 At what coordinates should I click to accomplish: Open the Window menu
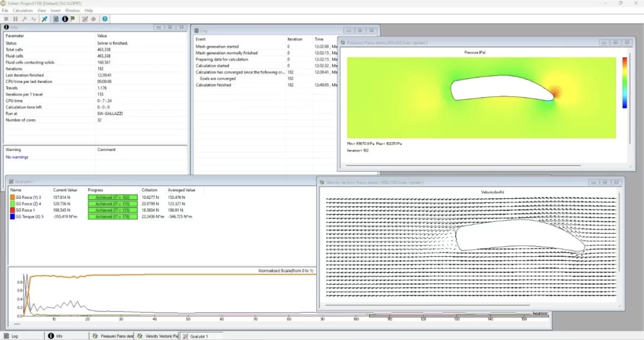[72, 11]
